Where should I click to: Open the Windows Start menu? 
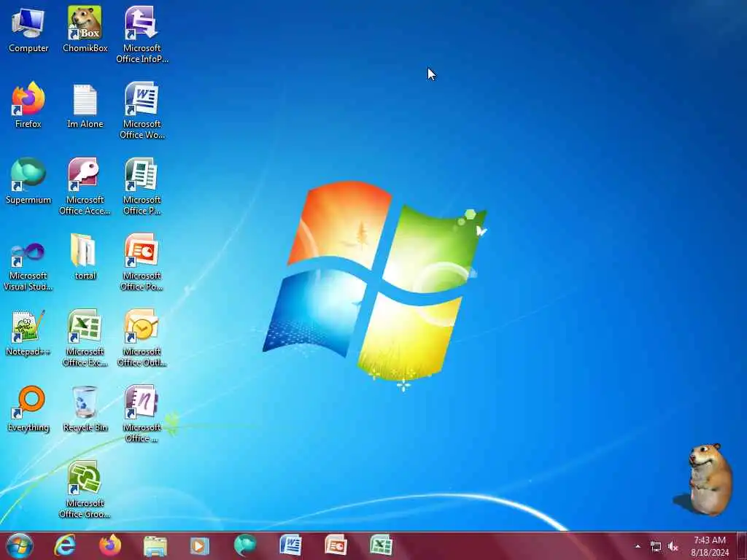(x=20, y=545)
